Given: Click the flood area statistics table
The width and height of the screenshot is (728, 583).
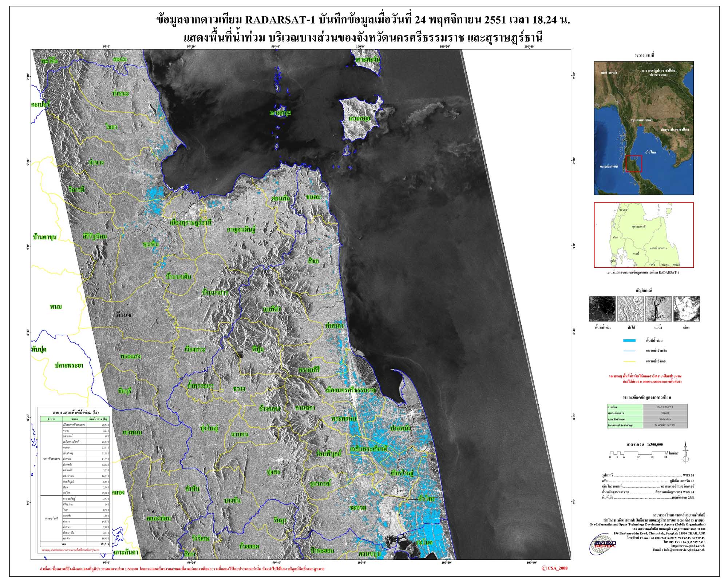Looking at the screenshot, I should 75,482.
